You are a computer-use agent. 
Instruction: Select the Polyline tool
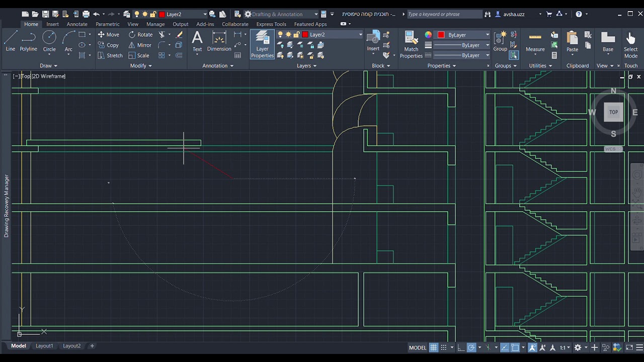click(x=28, y=41)
